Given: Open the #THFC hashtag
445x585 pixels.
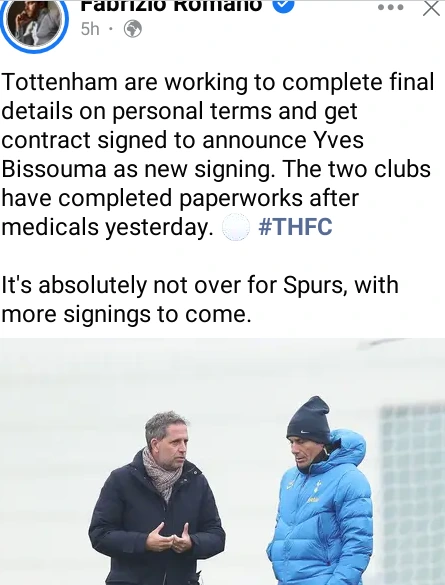Looking at the screenshot, I should click(x=295, y=226).
